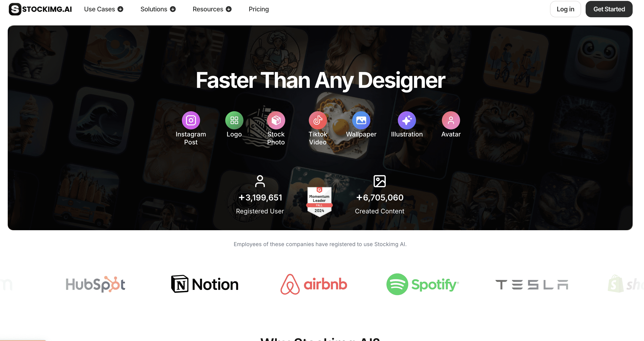644x341 pixels.
Task: Click the airbnb logo
Action: [314, 284]
